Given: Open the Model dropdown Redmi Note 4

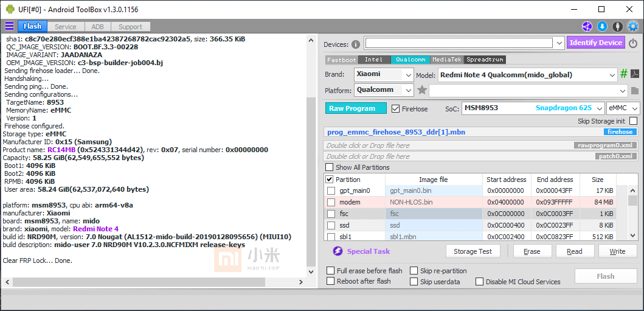Looking at the screenshot, I should pyautogui.click(x=527, y=75).
